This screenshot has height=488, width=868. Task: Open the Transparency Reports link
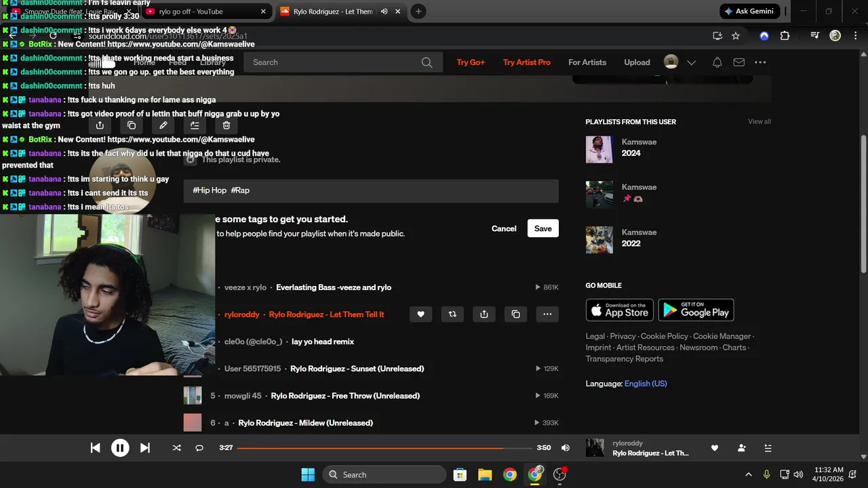[x=625, y=359]
